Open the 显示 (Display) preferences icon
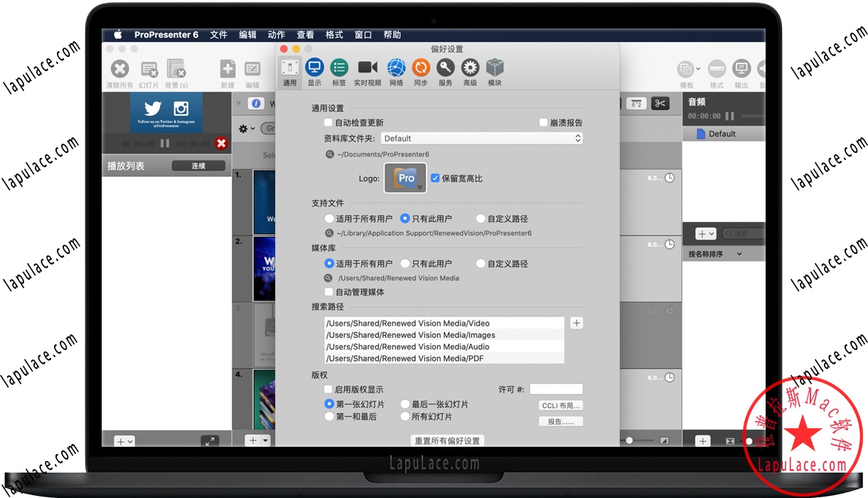 coord(314,68)
